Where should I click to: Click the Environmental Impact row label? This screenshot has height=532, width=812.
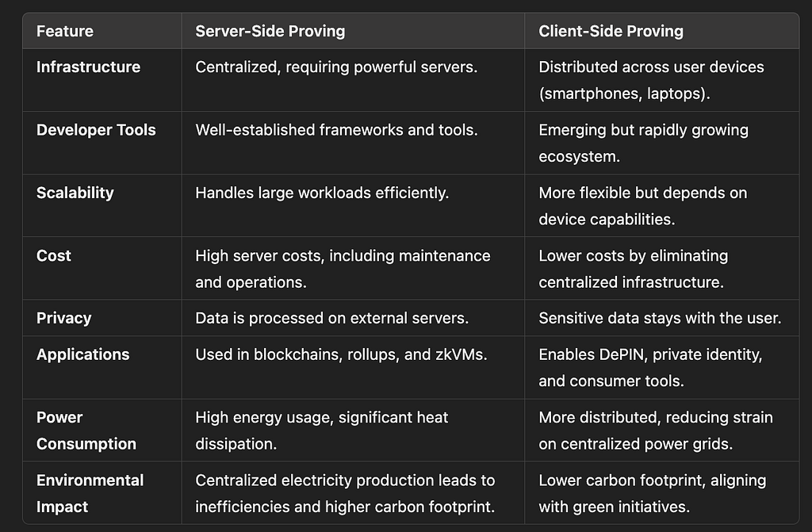click(x=90, y=493)
